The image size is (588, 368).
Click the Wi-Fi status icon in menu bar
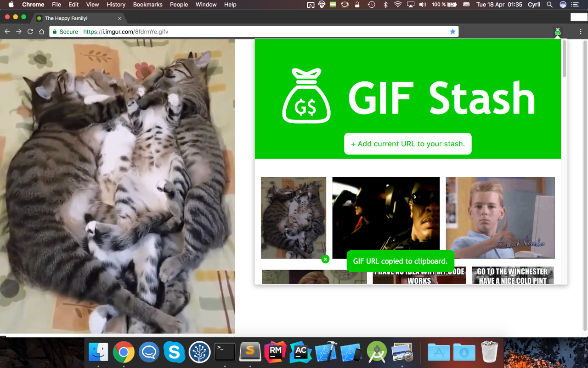[398, 5]
